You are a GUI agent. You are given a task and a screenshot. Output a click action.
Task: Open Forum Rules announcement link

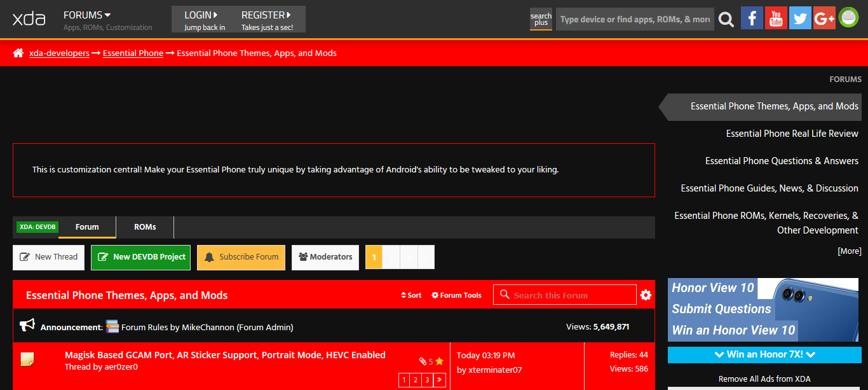tap(146, 327)
